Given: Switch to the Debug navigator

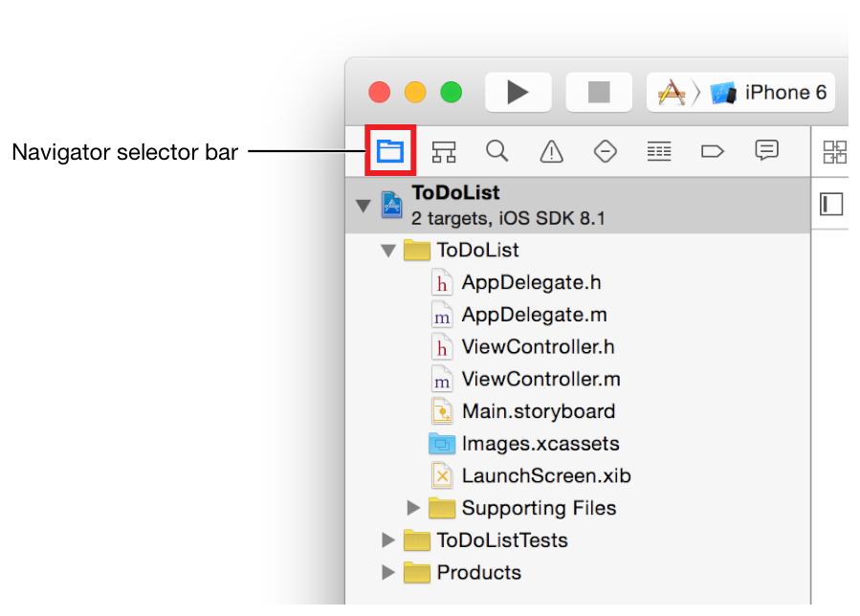Looking at the screenshot, I should [658, 151].
